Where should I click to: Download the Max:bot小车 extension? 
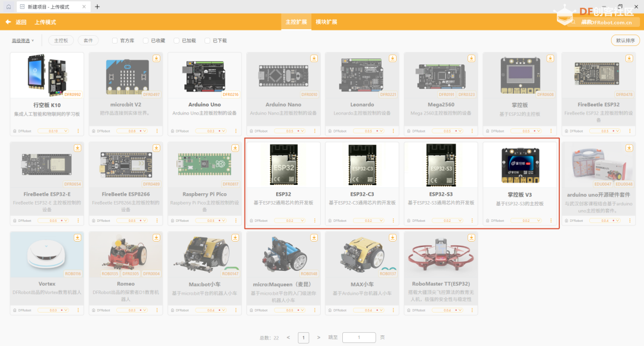pyautogui.click(x=236, y=237)
